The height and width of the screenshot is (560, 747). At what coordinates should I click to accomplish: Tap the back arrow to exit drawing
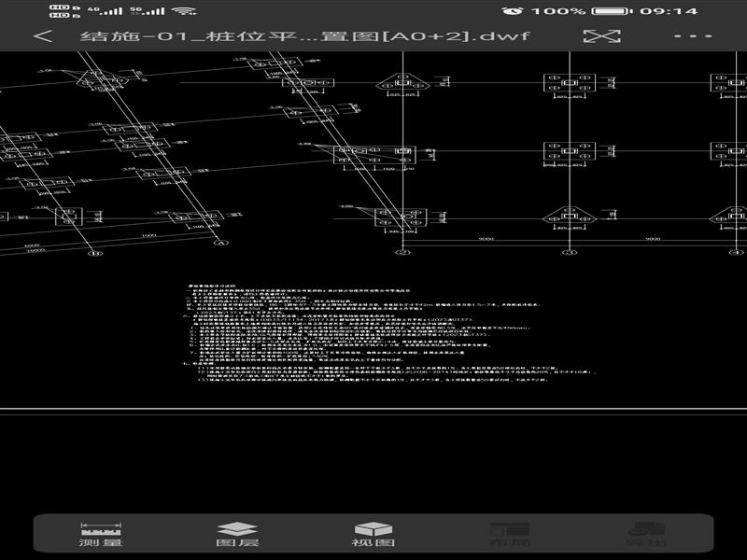point(42,36)
